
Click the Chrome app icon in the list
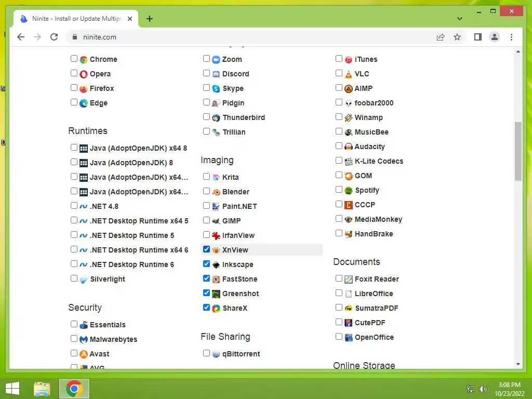84,60
